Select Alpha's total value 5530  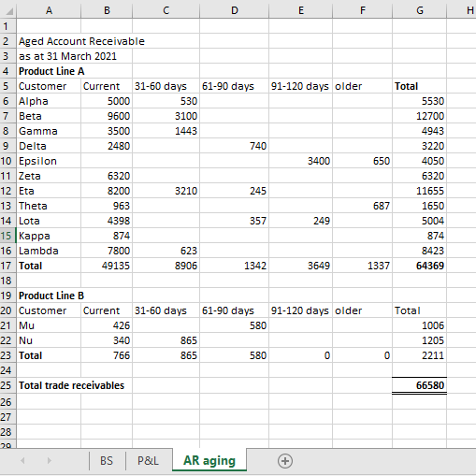click(420, 101)
